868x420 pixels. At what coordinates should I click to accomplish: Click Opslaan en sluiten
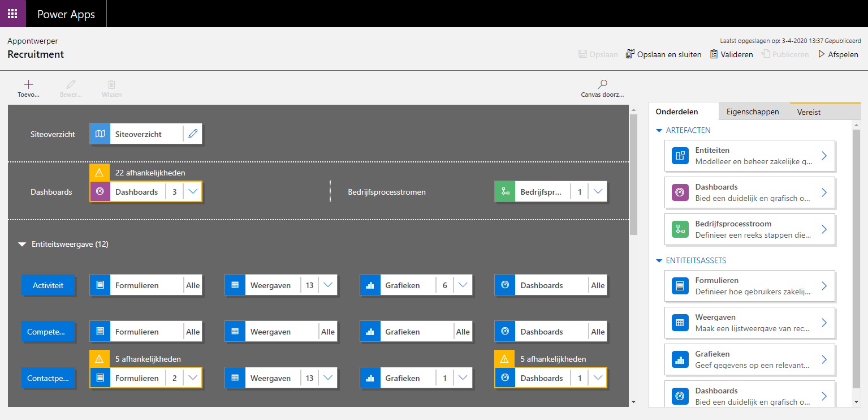pos(663,54)
